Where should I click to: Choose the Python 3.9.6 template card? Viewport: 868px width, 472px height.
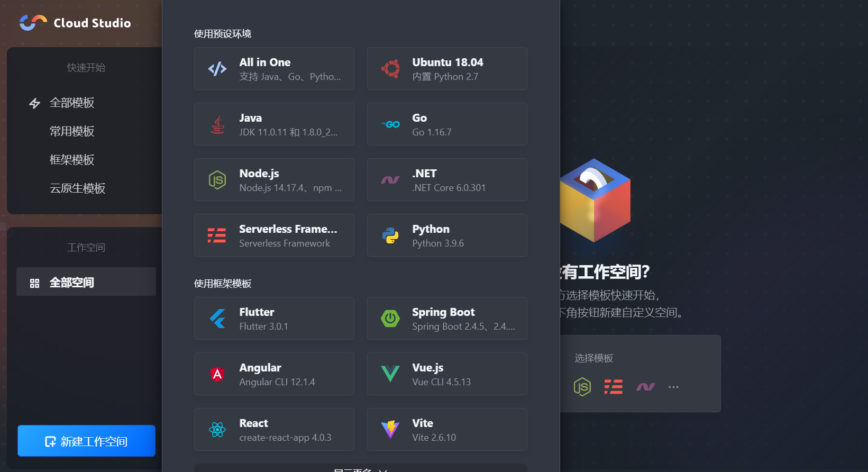click(447, 235)
